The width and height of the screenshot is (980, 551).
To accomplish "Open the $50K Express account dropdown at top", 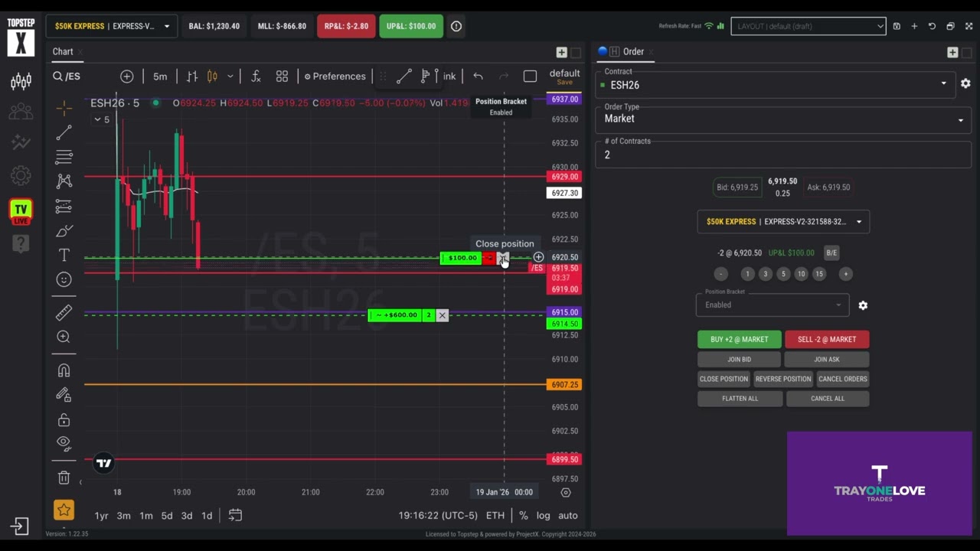I will tap(112, 26).
